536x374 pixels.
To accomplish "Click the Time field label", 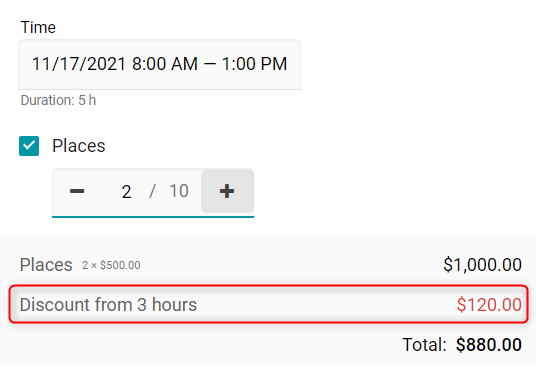I will click(x=38, y=27).
